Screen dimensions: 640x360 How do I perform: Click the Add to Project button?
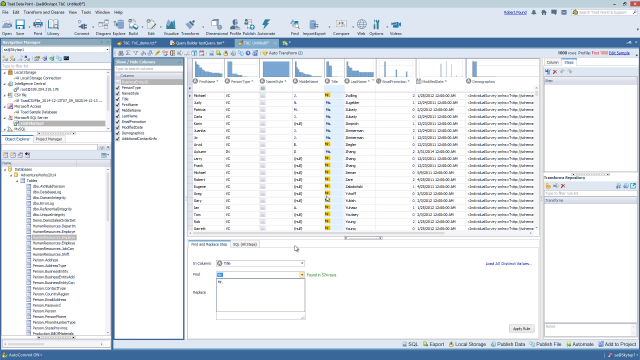coord(617,344)
